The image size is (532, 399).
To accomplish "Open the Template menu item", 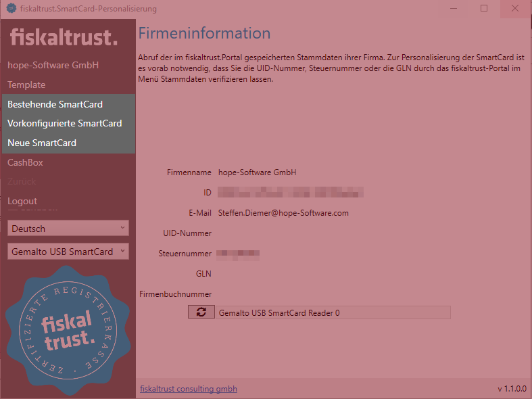I will (x=26, y=85).
